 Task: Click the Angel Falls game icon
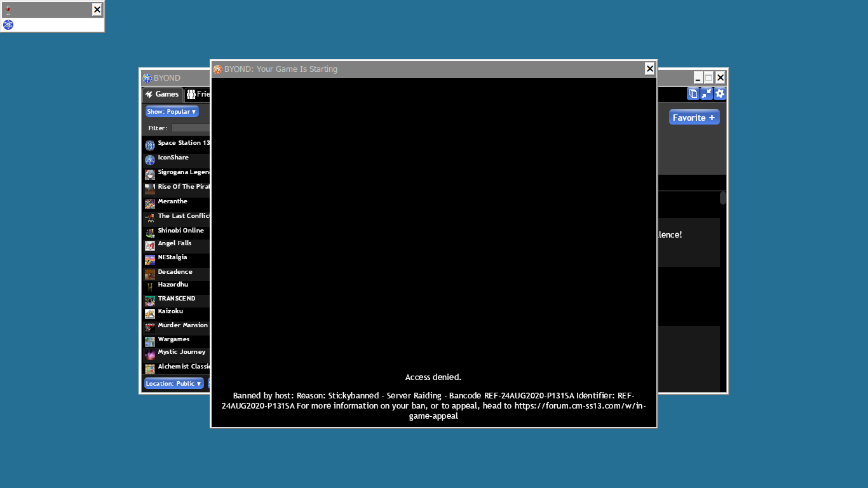[150, 246]
